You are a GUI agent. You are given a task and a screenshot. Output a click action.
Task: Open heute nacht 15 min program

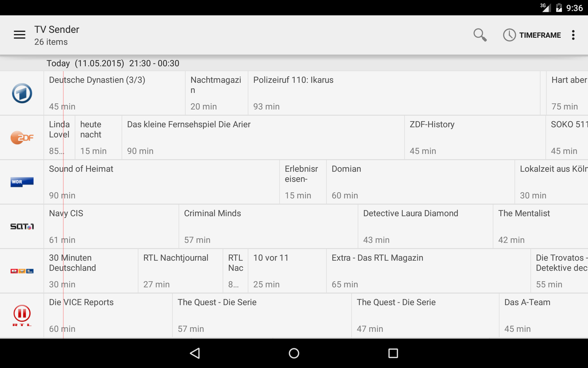[98, 138]
